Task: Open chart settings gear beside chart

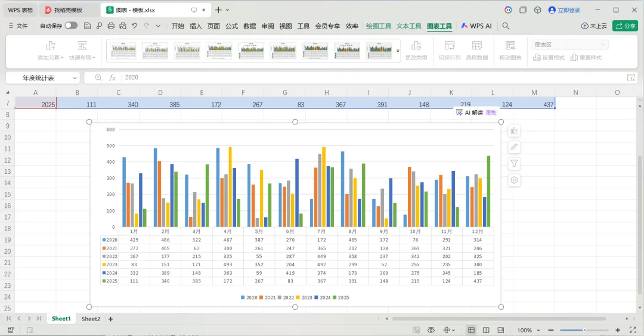Action: [x=514, y=180]
